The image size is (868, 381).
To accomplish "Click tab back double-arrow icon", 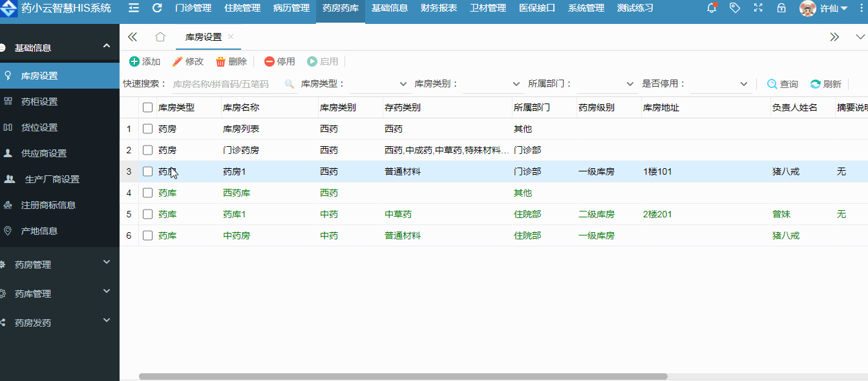I will point(132,37).
